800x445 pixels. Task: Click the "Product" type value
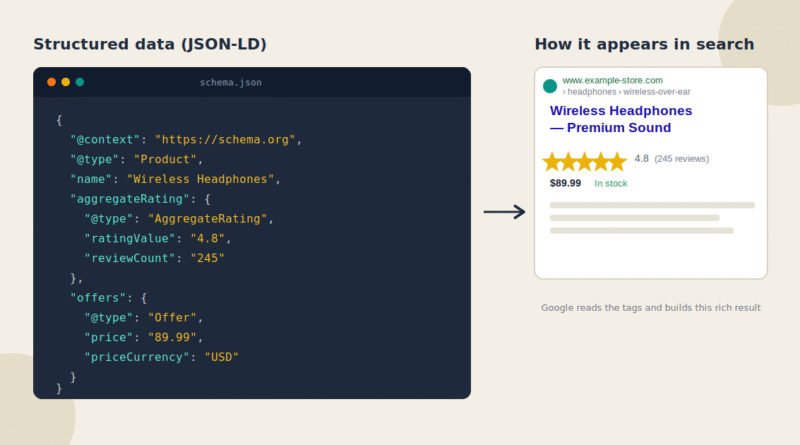pos(165,159)
